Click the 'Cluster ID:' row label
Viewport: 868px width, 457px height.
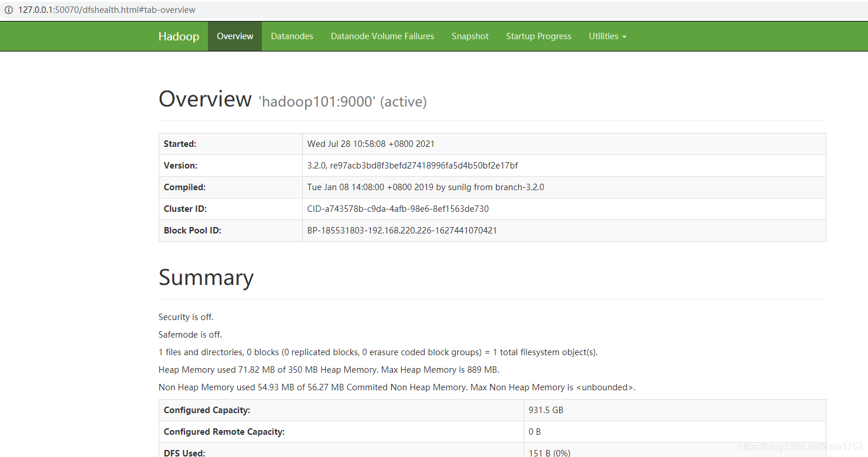pos(185,209)
